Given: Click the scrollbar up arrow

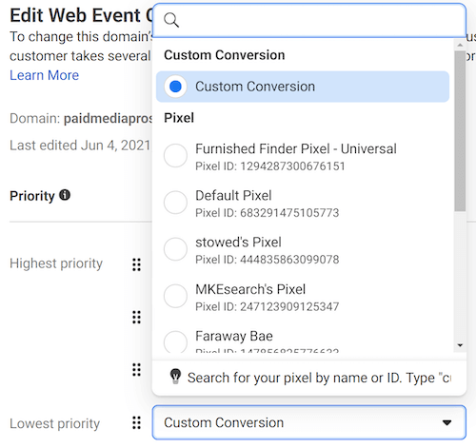Looking at the screenshot, I should (x=460, y=46).
